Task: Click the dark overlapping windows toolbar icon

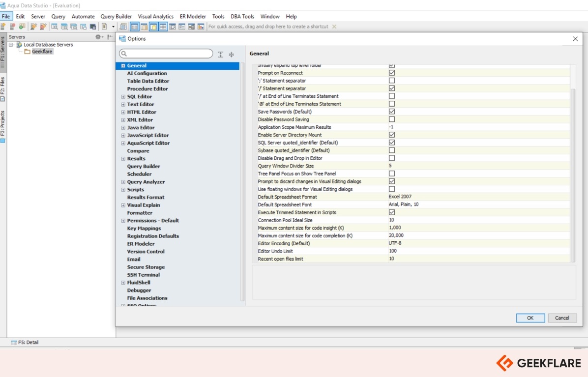Action: tap(92, 27)
